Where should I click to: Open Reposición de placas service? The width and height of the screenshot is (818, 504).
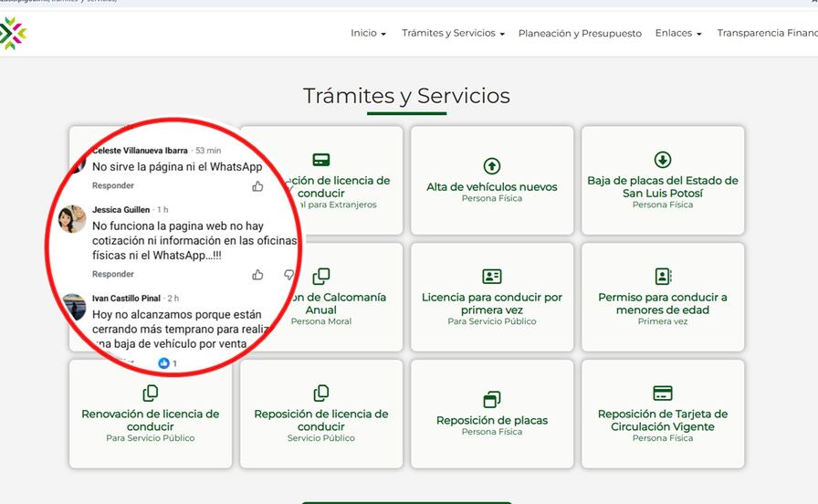pos(491,414)
